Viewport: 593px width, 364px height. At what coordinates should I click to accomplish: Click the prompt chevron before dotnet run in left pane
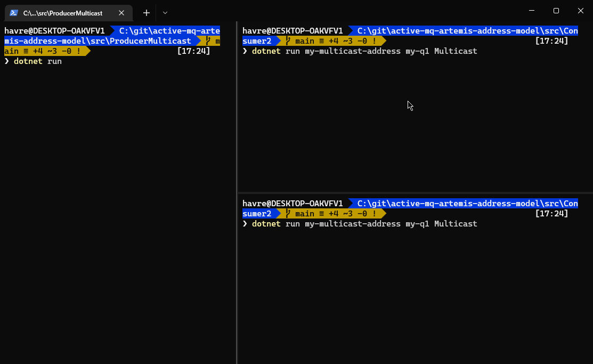pyautogui.click(x=7, y=61)
